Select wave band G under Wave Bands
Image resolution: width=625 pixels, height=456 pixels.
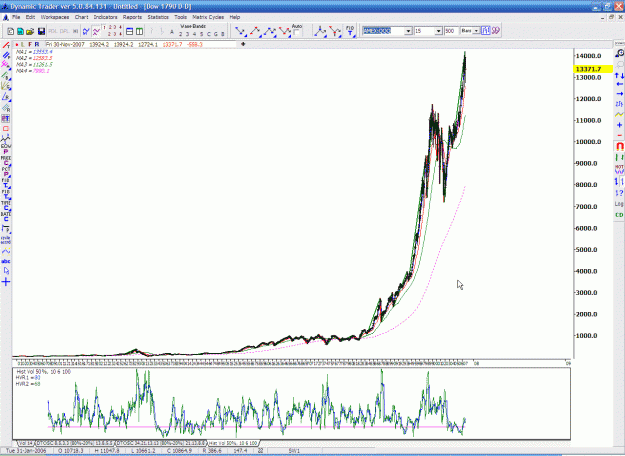point(216,34)
